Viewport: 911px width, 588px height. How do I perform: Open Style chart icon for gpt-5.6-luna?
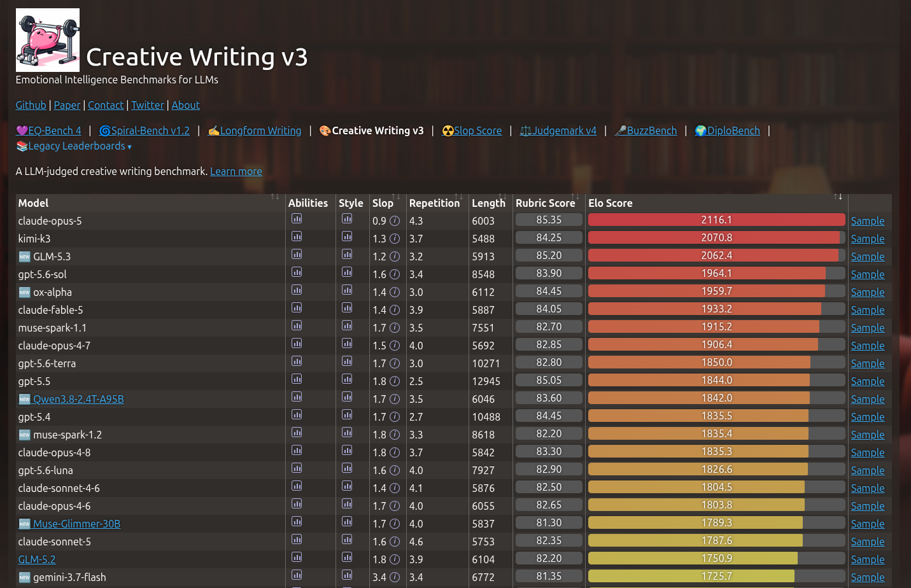point(347,468)
